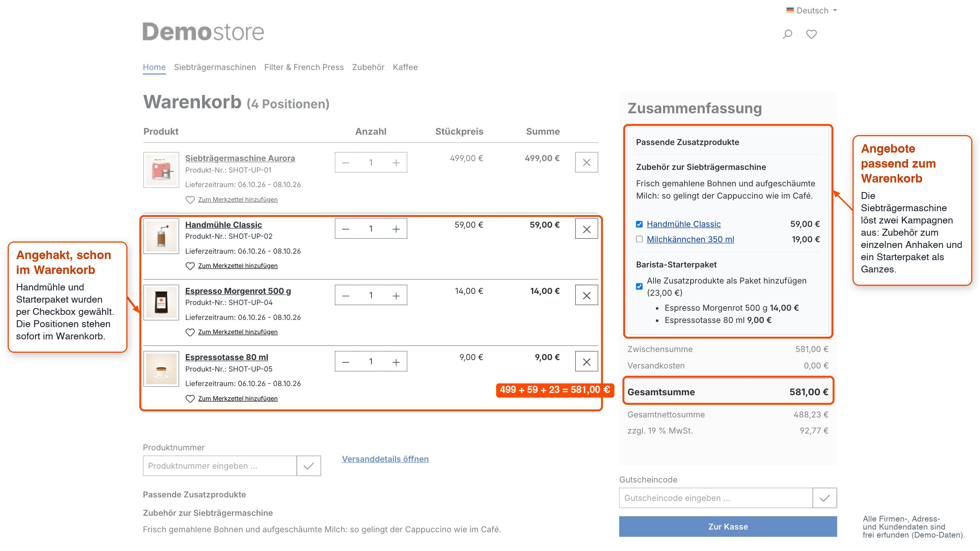Viewport: 980px width, 551px height.
Task: Open Espresso Morgenrot 500 g cart title link
Action: click(238, 291)
